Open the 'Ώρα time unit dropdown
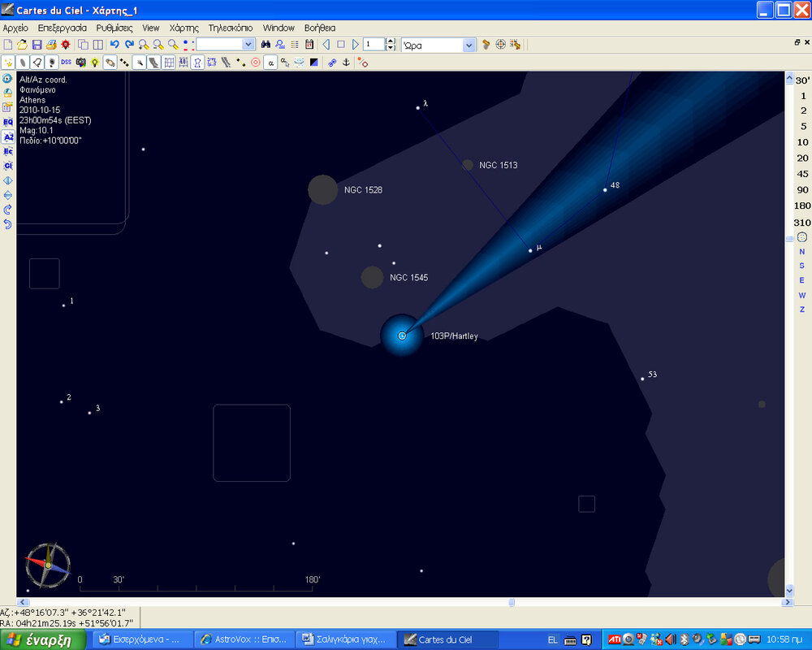 [x=469, y=45]
